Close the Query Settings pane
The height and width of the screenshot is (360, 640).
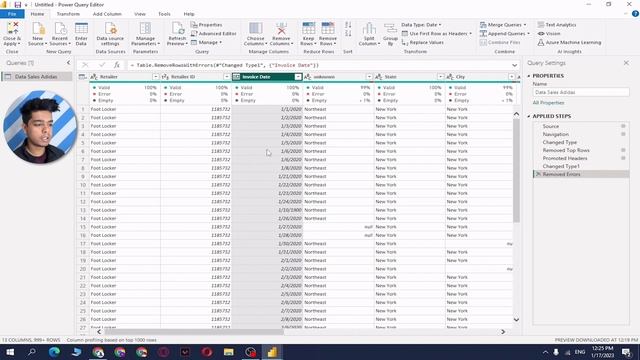626,63
